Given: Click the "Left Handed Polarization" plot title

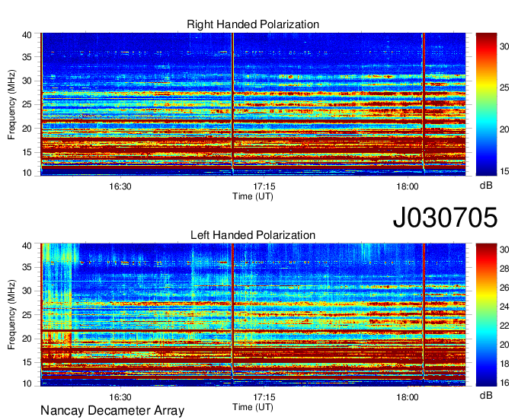Looking at the screenshot, I should [253, 235].
